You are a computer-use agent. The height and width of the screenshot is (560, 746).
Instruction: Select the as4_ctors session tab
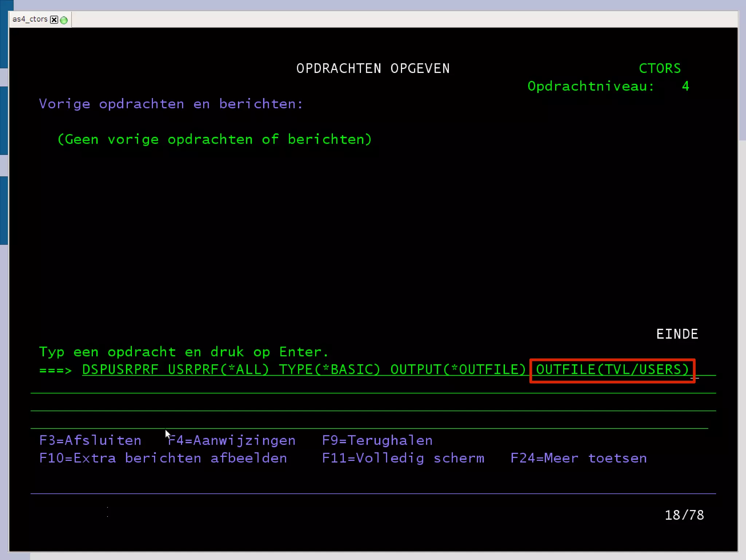(x=30, y=19)
